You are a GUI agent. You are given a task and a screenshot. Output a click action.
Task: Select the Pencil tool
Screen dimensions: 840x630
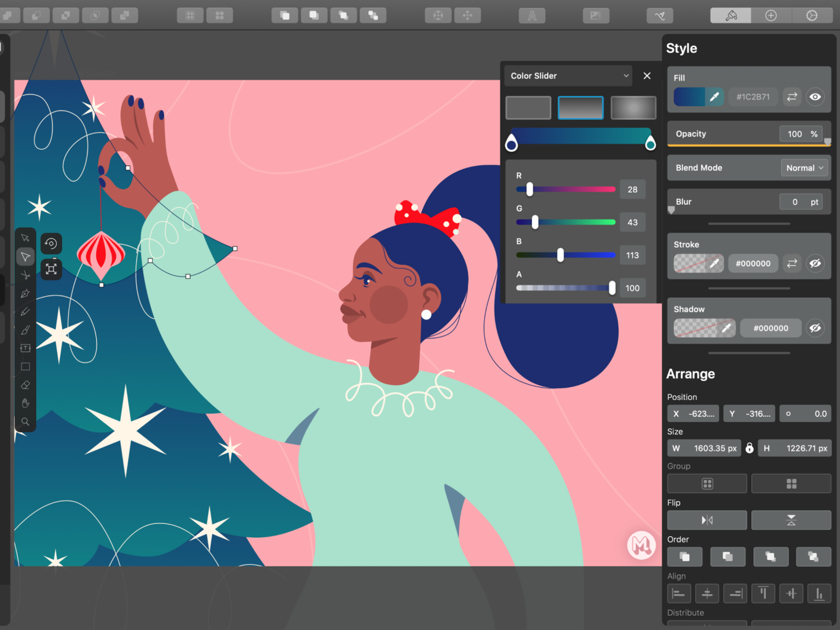25,312
